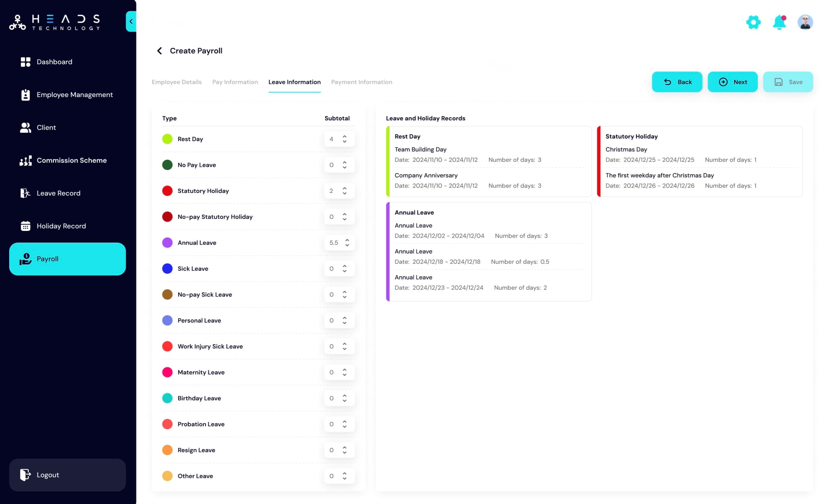Increase the Rest Day subtotal value
The height and width of the screenshot is (504, 827).
[345, 136]
